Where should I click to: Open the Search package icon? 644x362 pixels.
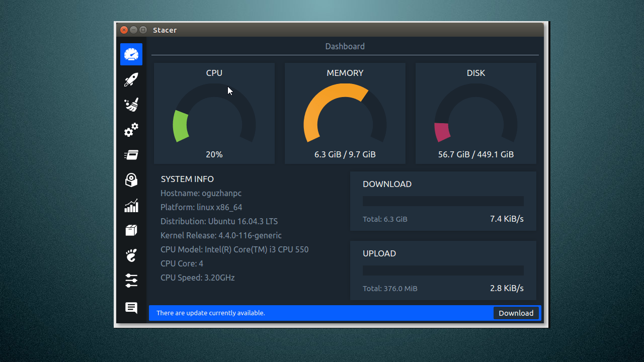point(131,180)
